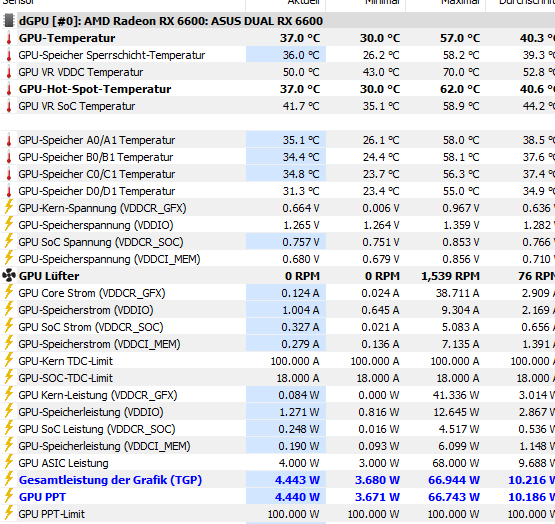Viewport: 555px width, 524px height.
Task: Click thermometer icon of GPU VR SoC Temperatur
Action: 9,106
